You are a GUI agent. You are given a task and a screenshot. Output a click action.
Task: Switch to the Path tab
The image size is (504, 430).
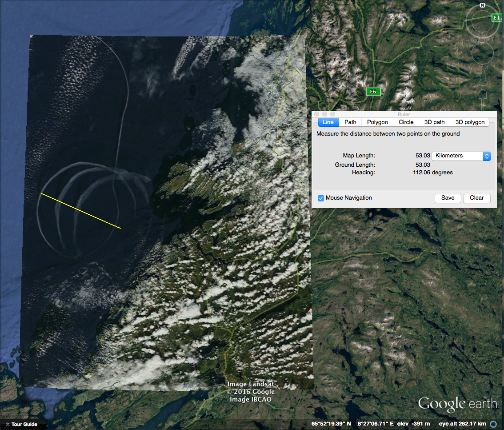click(x=350, y=122)
